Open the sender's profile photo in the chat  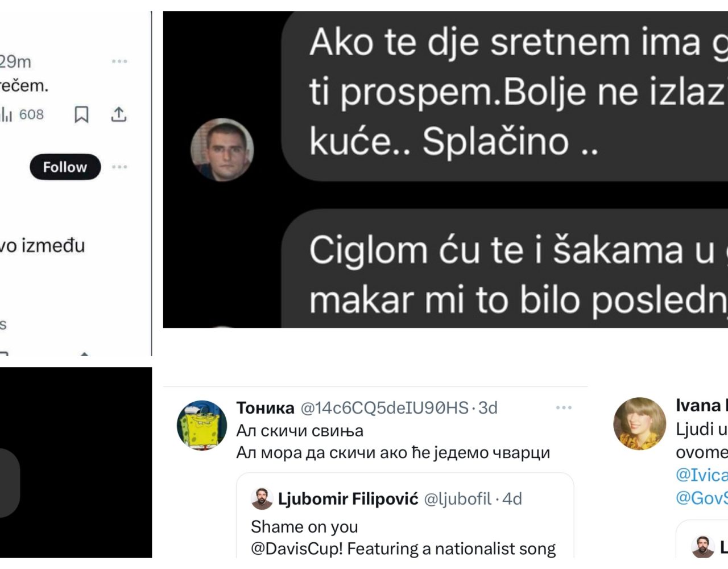pos(222,150)
